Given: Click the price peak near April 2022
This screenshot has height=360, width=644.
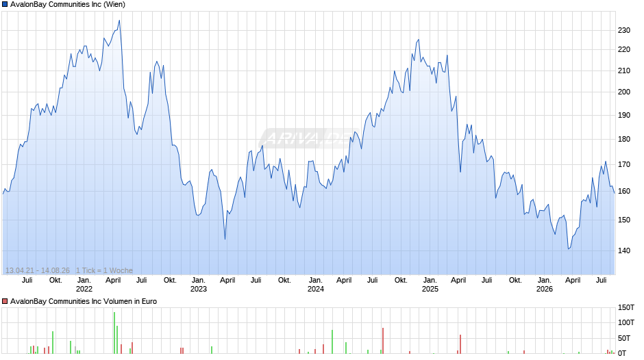Looking at the screenshot, I should pyautogui.click(x=119, y=21).
